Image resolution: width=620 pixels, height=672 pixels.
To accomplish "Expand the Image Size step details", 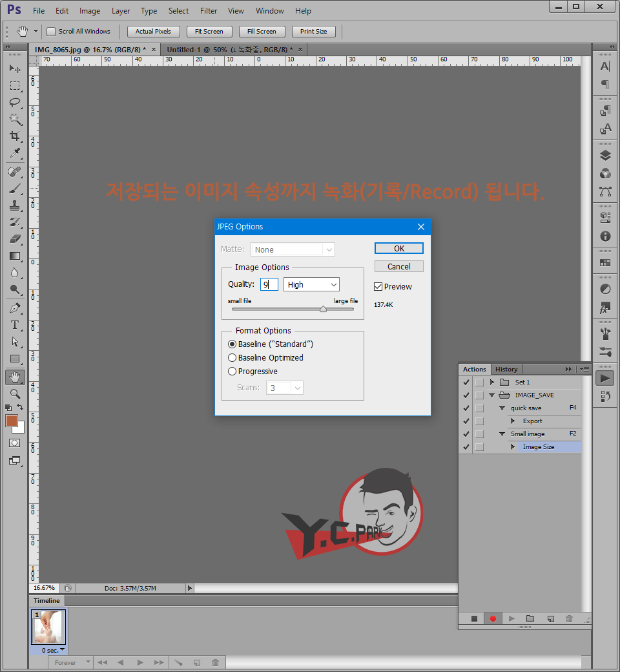I will pos(512,446).
